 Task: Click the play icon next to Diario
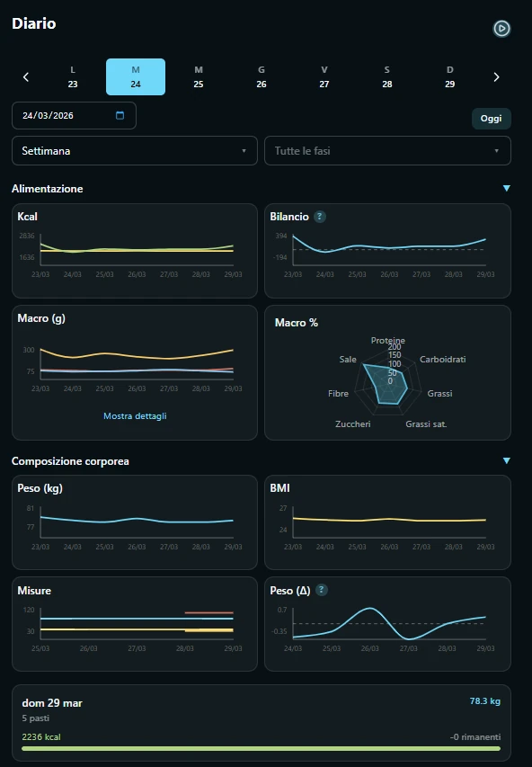coord(501,29)
